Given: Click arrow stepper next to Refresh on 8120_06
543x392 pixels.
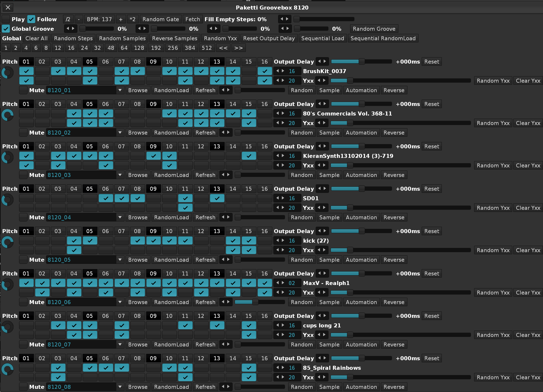Looking at the screenshot, I should tap(226, 302).
